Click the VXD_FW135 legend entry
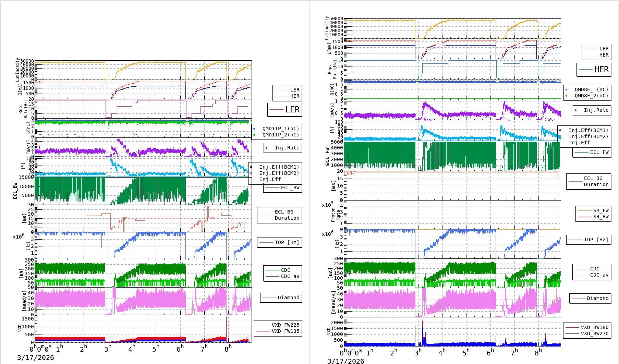The image size is (619, 364). 278,331
